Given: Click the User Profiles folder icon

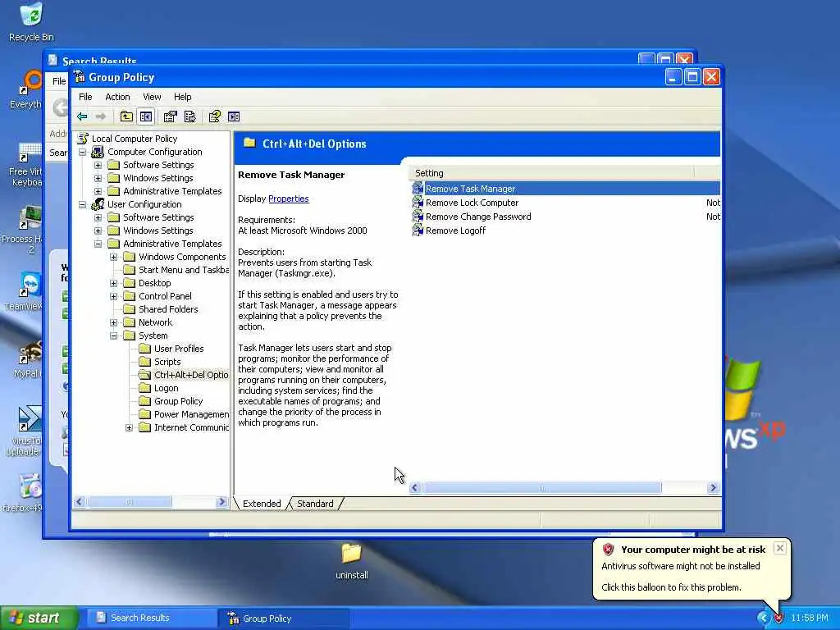Looking at the screenshot, I should click(144, 348).
